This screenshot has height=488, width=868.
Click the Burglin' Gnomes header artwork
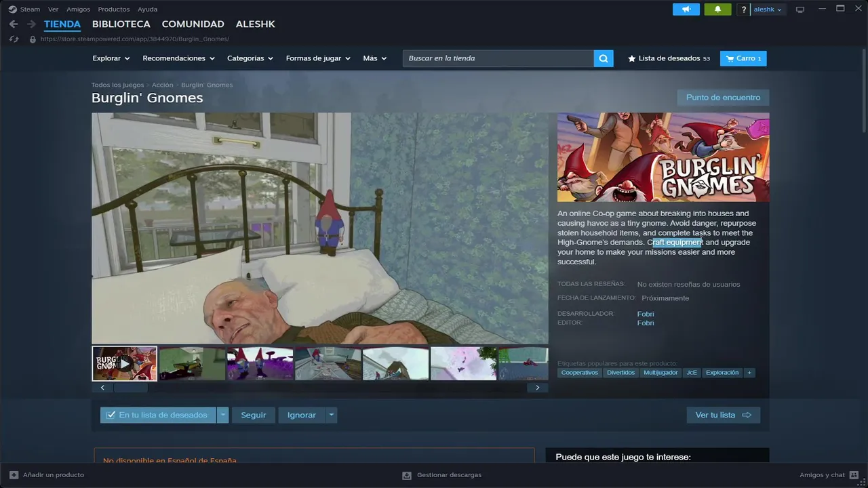663,157
